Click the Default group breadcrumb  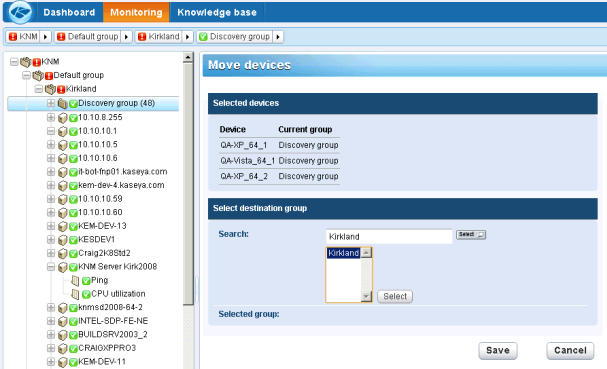87,37
